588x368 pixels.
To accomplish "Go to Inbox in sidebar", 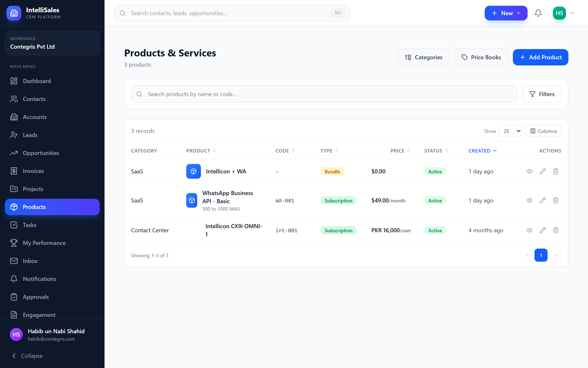I will coord(52,261).
